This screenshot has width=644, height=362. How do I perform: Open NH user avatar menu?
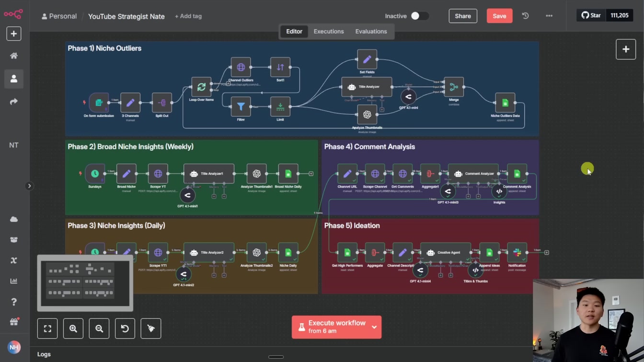coord(14,347)
